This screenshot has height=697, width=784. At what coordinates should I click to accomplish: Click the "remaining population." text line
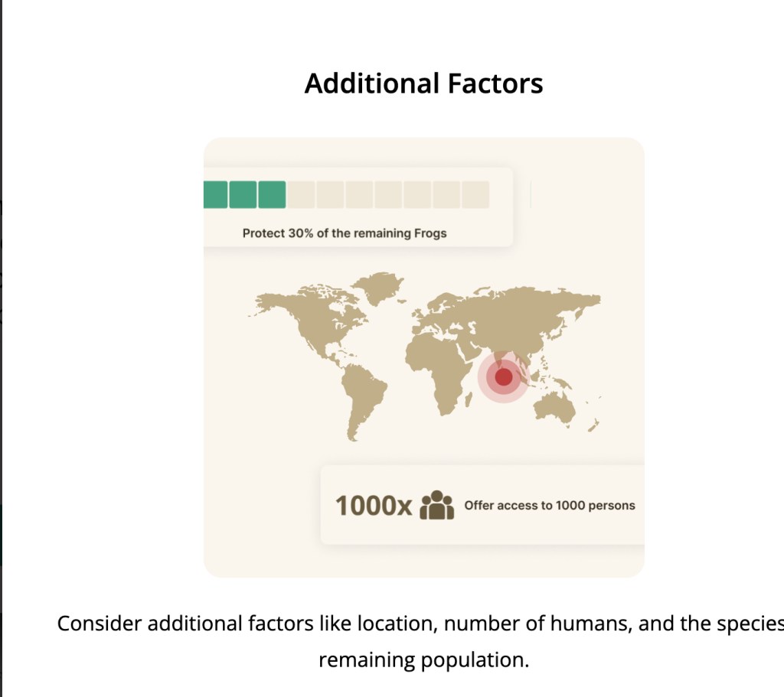click(x=423, y=660)
